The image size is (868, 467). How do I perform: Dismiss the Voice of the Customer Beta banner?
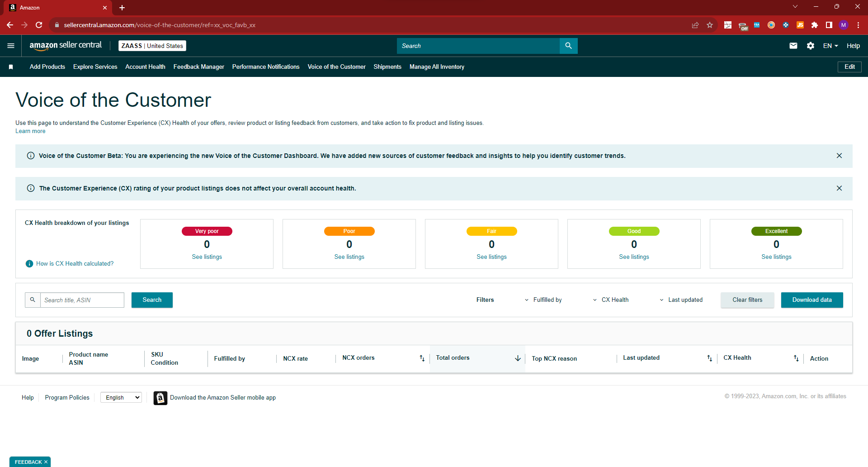(x=839, y=156)
